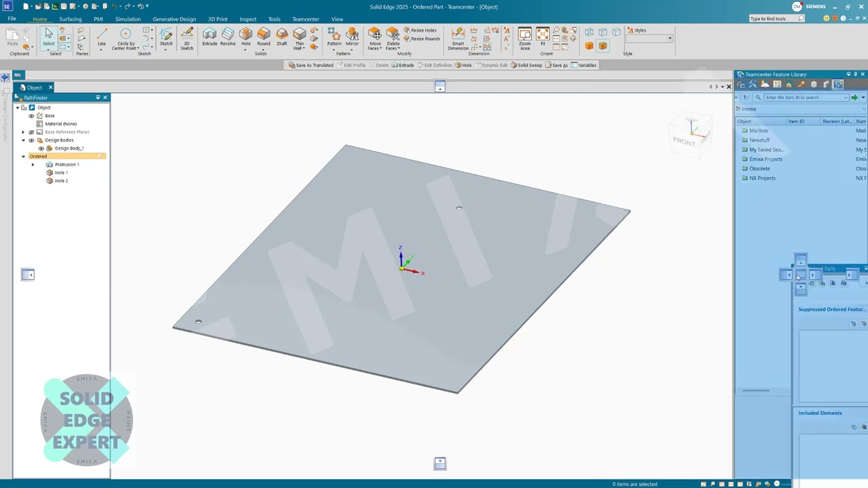The width and height of the screenshot is (868, 488).
Task: Select the Extrude tool in Solids
Action: click(210, 37)
